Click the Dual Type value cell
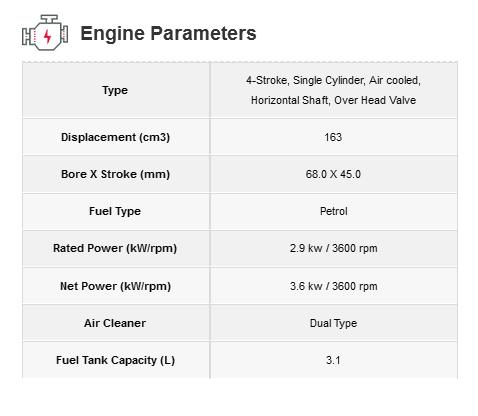Image resolution: width=478 pixels, height=416 pixels. (334, 323)
